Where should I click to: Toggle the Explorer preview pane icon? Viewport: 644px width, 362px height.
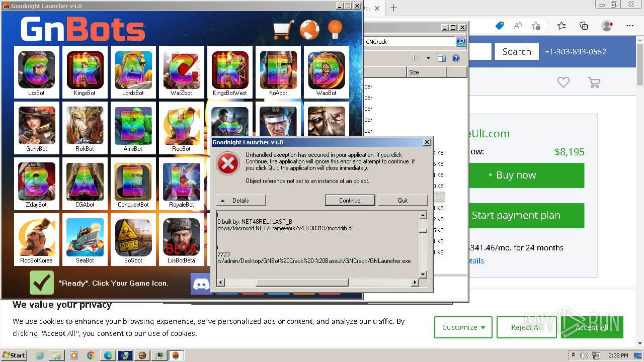[442, 58]
